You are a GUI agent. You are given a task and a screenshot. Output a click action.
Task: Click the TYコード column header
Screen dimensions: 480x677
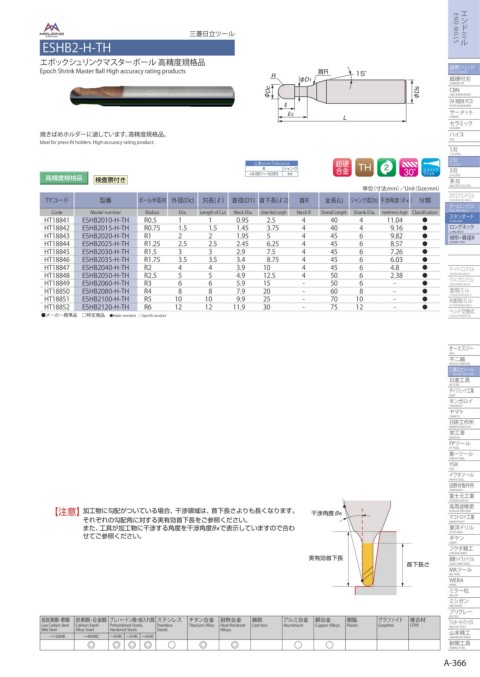coord(57,200)
